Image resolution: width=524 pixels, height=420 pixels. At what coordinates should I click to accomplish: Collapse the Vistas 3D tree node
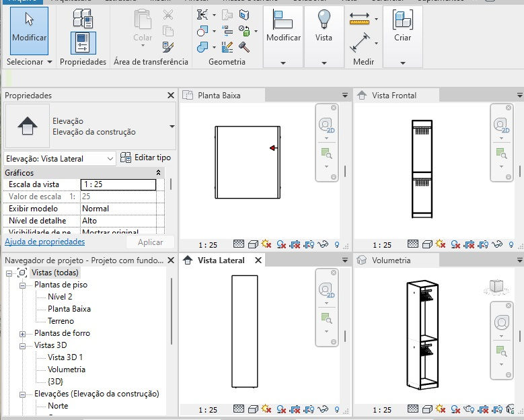(22, 346)
